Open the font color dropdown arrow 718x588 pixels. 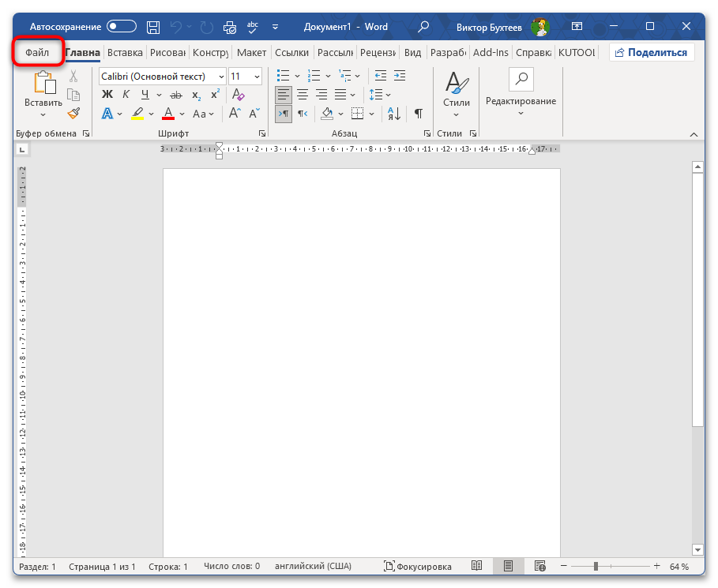(x=180, y=113)
